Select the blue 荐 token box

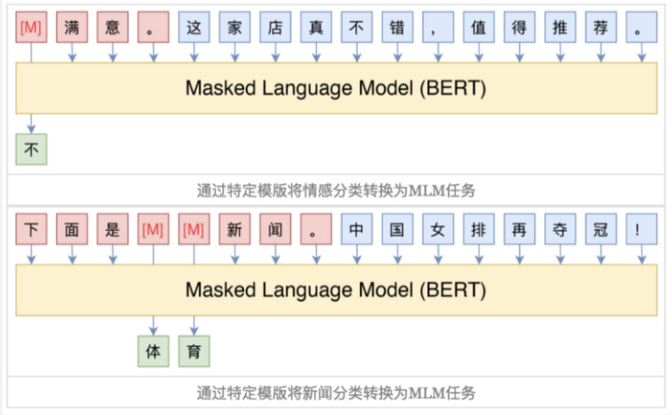click(x=598, y=27)
